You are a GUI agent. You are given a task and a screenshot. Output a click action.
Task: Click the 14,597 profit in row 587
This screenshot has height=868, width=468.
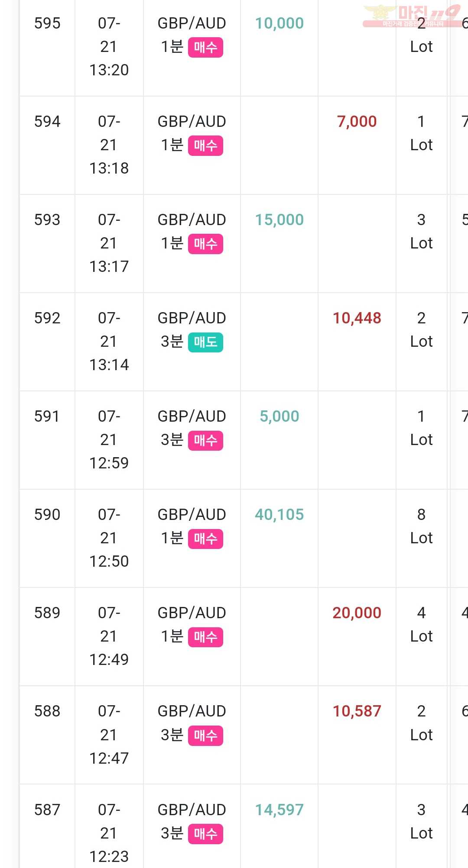[279, 810]
